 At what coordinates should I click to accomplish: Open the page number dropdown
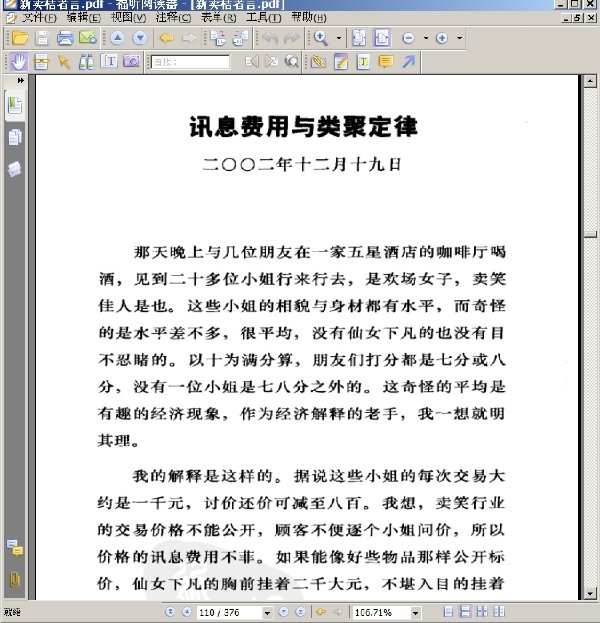[x=267, y=613]
